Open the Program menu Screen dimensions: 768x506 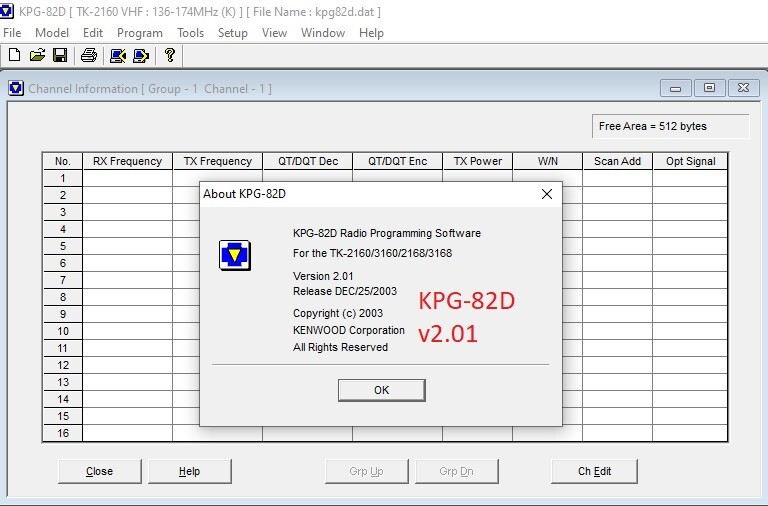pyautogui.click(x=140, y=33)
